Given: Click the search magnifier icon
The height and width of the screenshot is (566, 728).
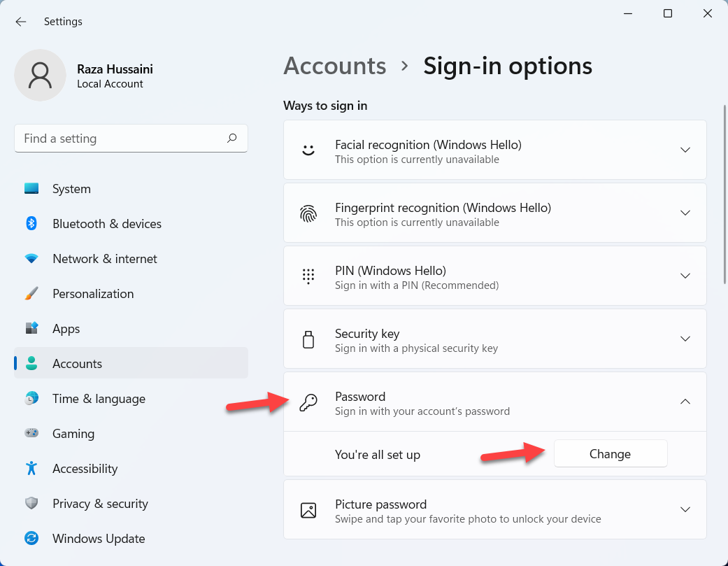Looking at the screenshot, I should tap(232, 139).
